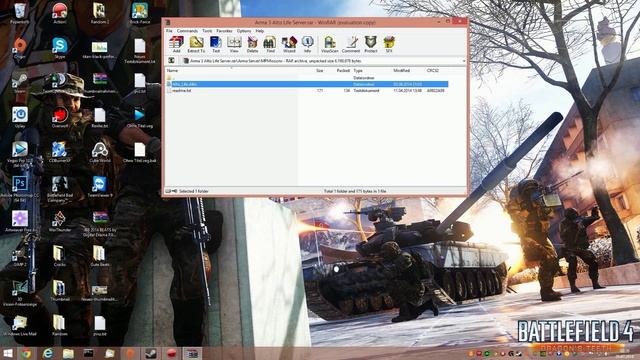Click the War Thunder desktop icon
Viewport: 640px width, 360px height.
[x=60, y=221]
